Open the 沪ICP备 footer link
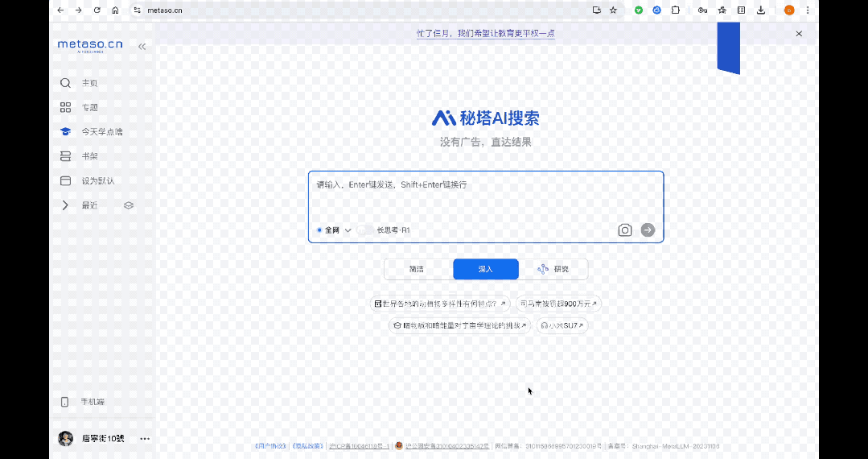Viewport: 868px width, 459px height. point(359,446)
